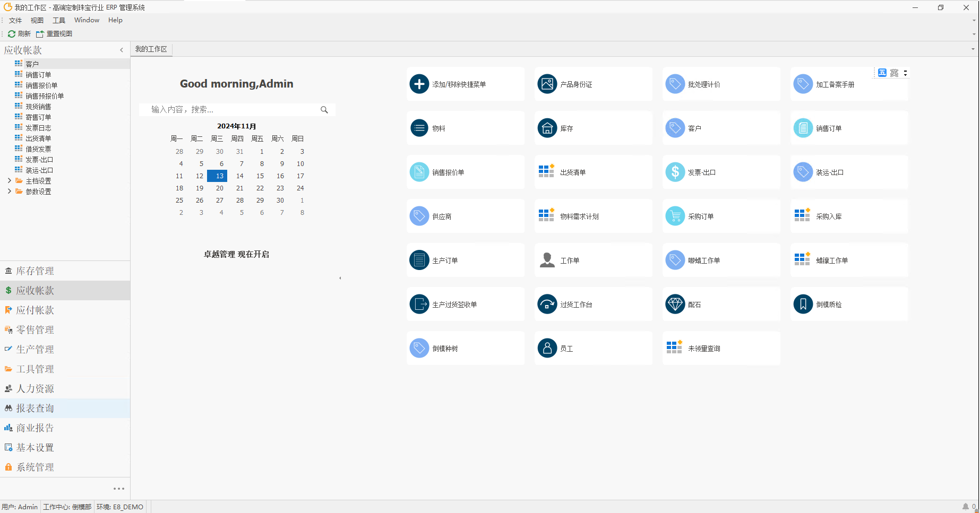
Task: Open the 库存 warehouse icon
Action: click(x=547, y=128)
